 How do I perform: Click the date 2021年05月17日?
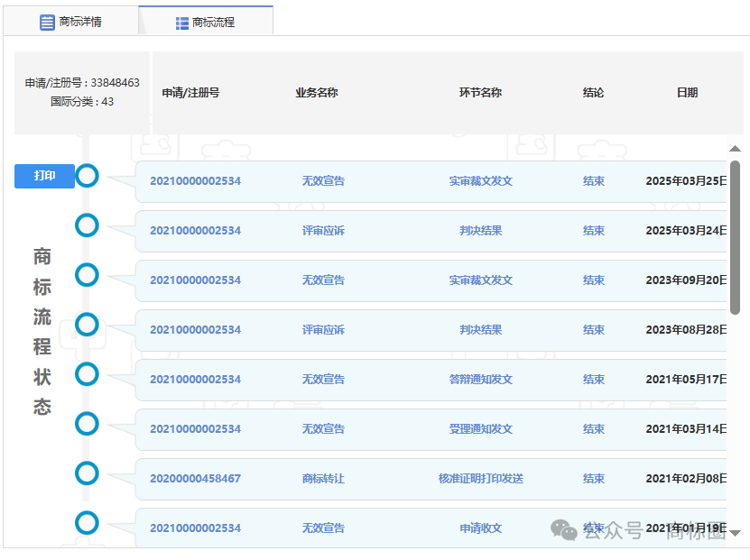tap(686, 380)
